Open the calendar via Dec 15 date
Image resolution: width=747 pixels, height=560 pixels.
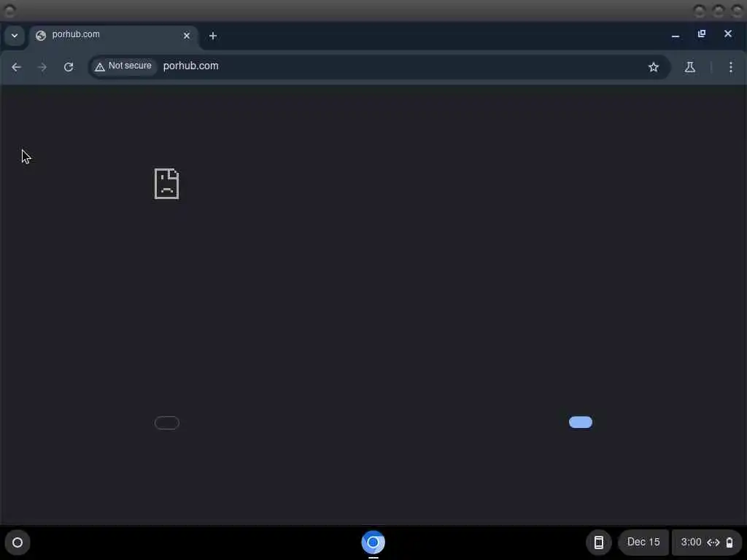(643, 542)
